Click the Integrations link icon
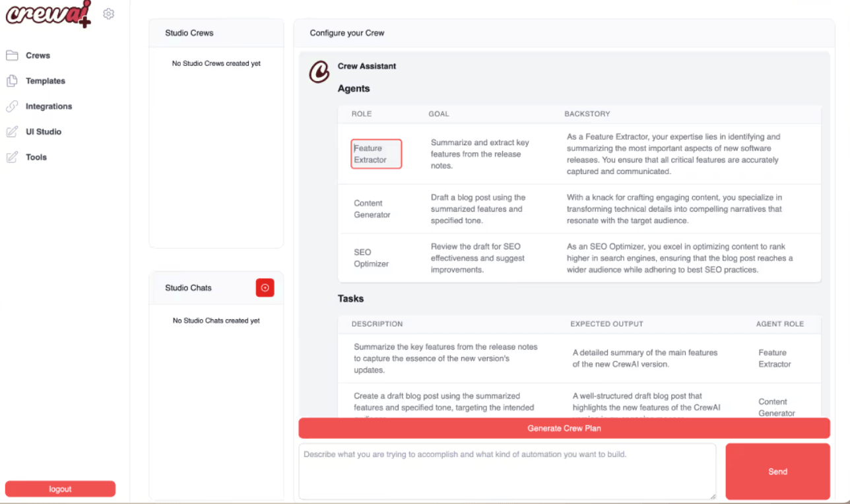 12,106
